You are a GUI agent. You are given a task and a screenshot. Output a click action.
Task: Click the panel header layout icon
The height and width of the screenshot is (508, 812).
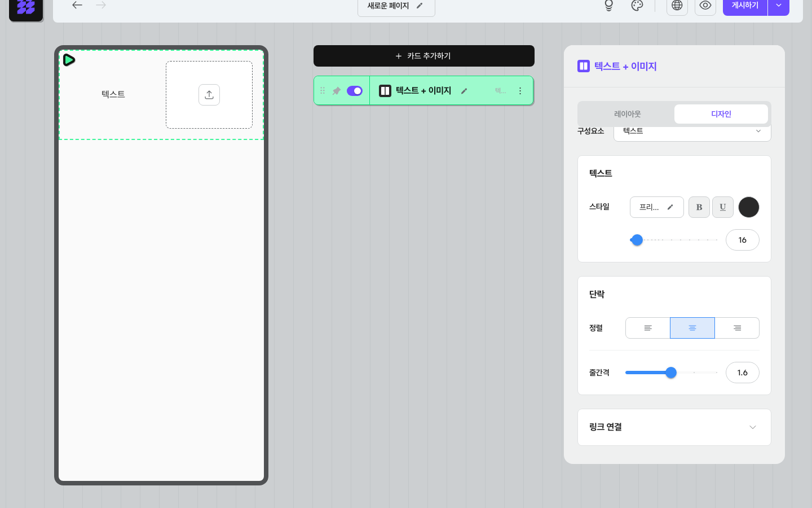point(584,66)
